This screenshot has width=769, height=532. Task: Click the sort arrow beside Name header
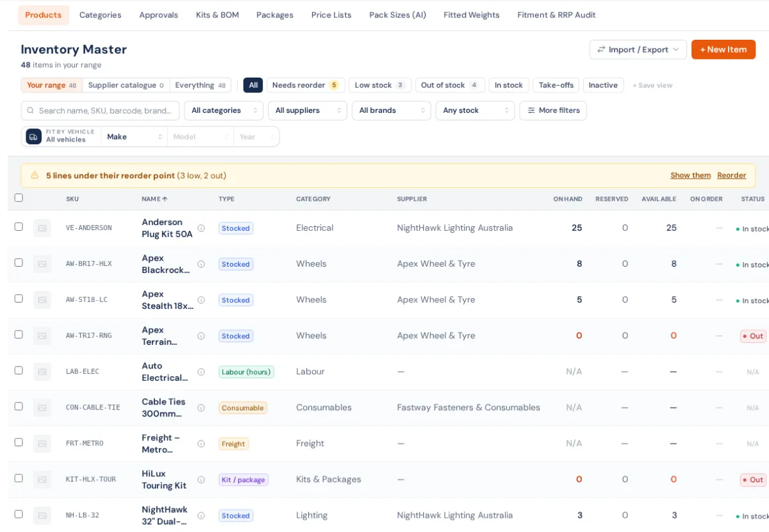(x=165, y=199)
